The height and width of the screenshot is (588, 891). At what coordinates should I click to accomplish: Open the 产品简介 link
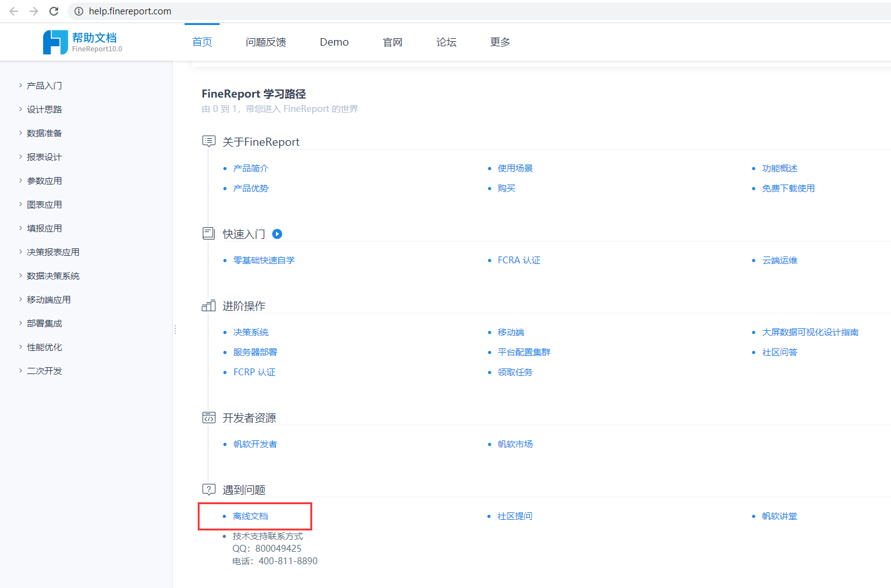pyautogui.click(x=251, y=168)
